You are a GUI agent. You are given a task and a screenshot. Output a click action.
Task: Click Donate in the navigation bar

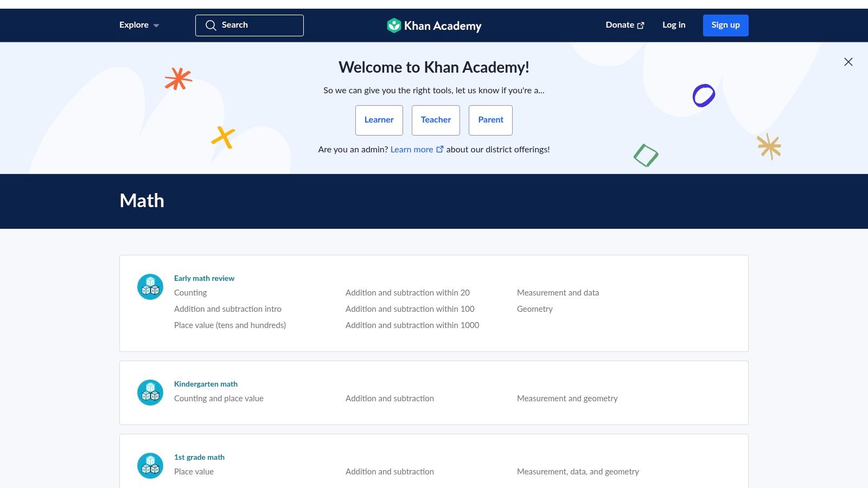(620, 25)
